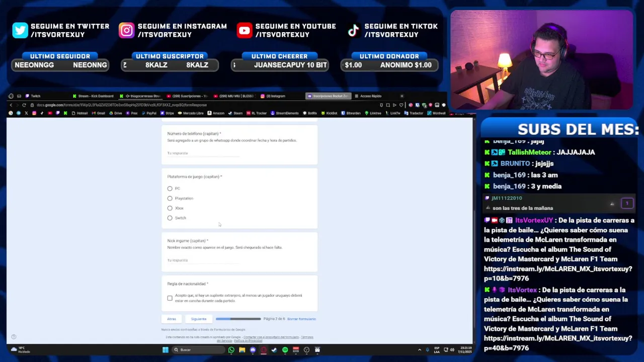Click the Siguiente button
Screen dimensions: 644x362
point(199,319)
